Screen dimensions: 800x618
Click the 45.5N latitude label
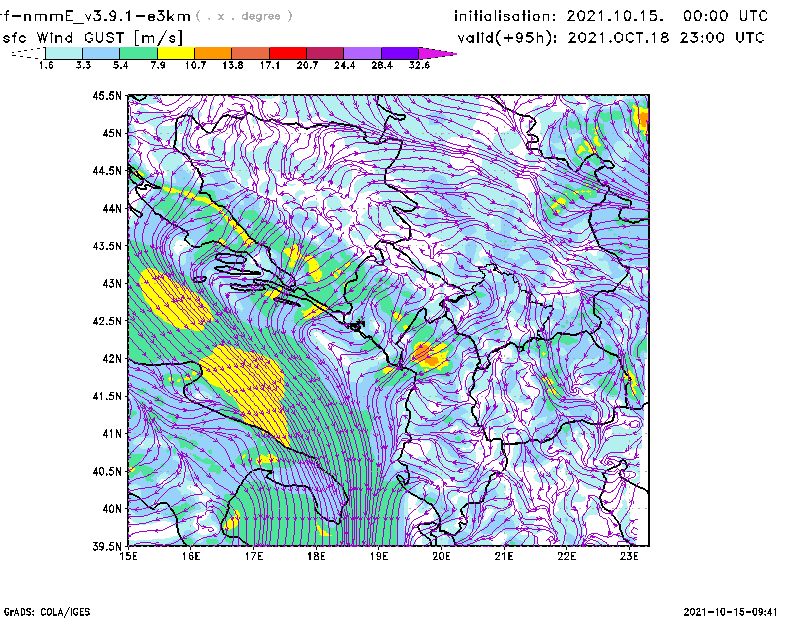(107, 95)
